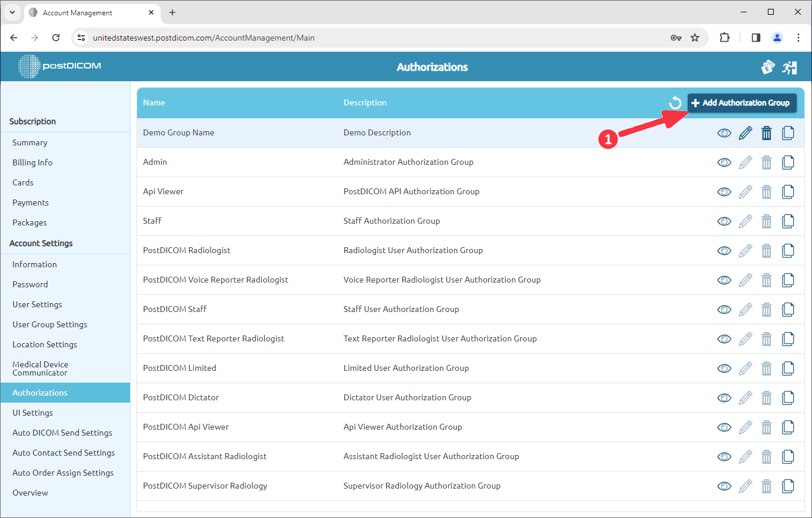The image size is (812, 518).
Task: Open the tab search chevron
Action: pos(12,12)
